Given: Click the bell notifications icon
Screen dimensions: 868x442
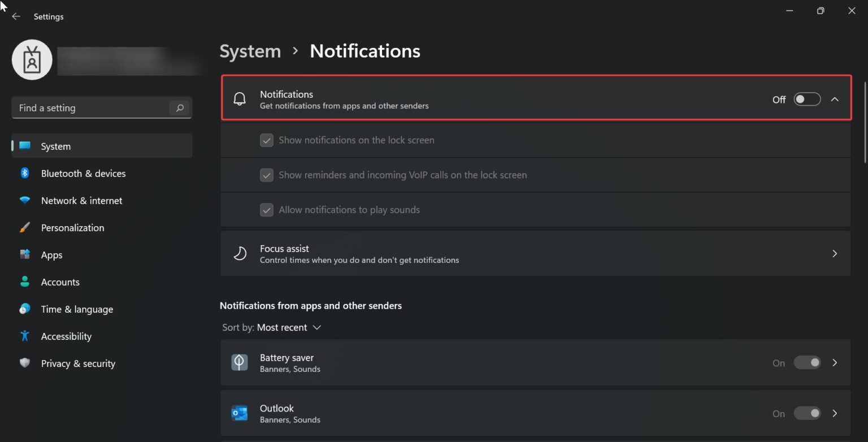Looking at the screenshot, I should pyautogui.click(x=240, y=98).
